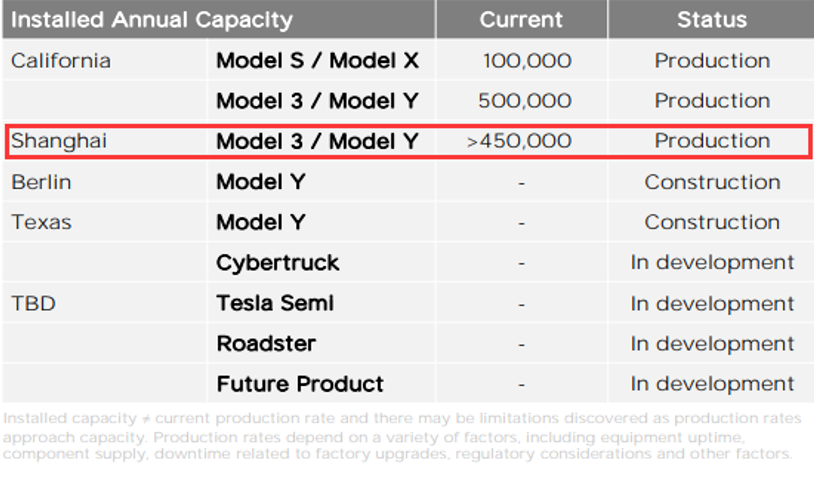Click the >450,000 capacity value
Screen dimensions: 814x479
(519, 141)
